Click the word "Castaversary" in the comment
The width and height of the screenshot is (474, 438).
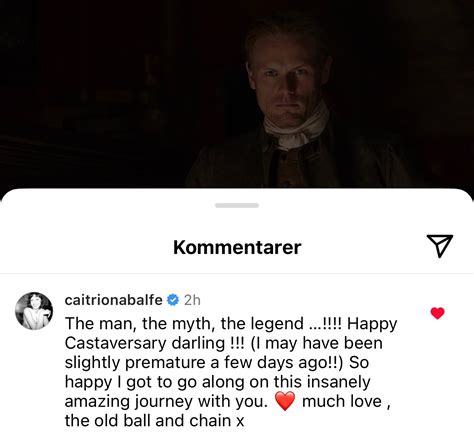click(115, 343)
